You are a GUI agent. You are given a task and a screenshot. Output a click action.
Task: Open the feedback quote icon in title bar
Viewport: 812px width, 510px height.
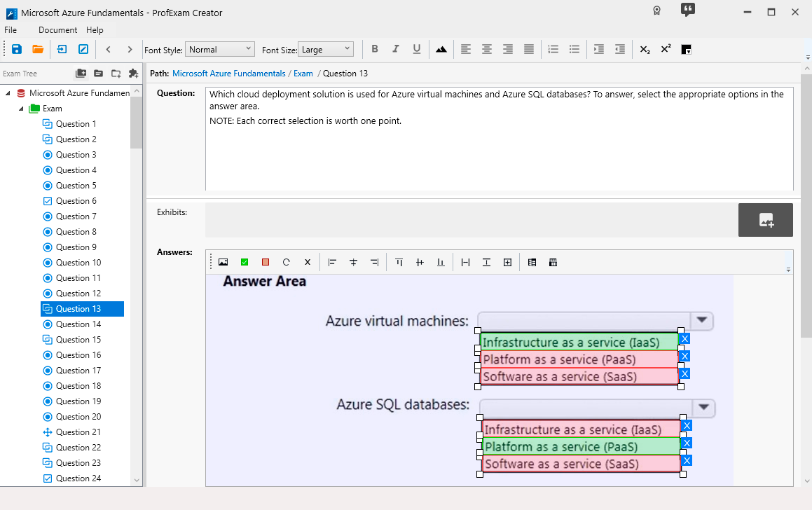[687, 10]
